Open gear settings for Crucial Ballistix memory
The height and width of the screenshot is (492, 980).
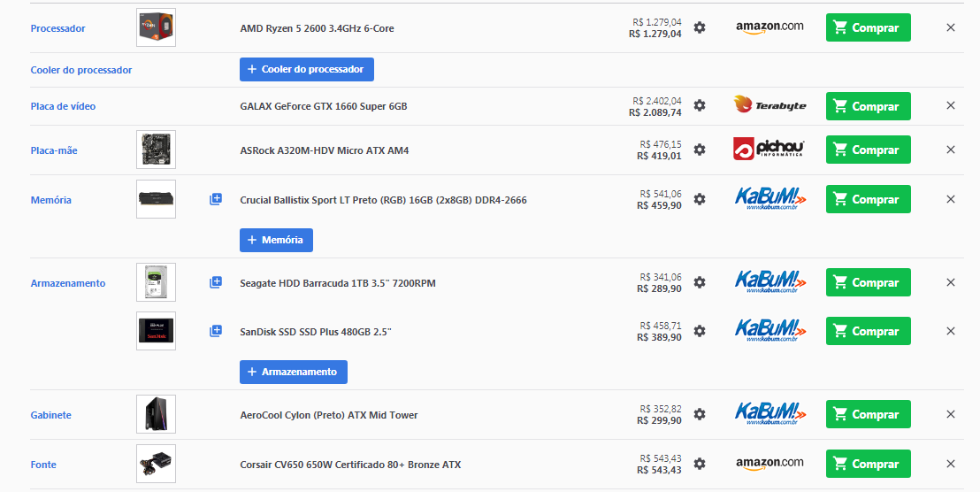click(700, 199)
